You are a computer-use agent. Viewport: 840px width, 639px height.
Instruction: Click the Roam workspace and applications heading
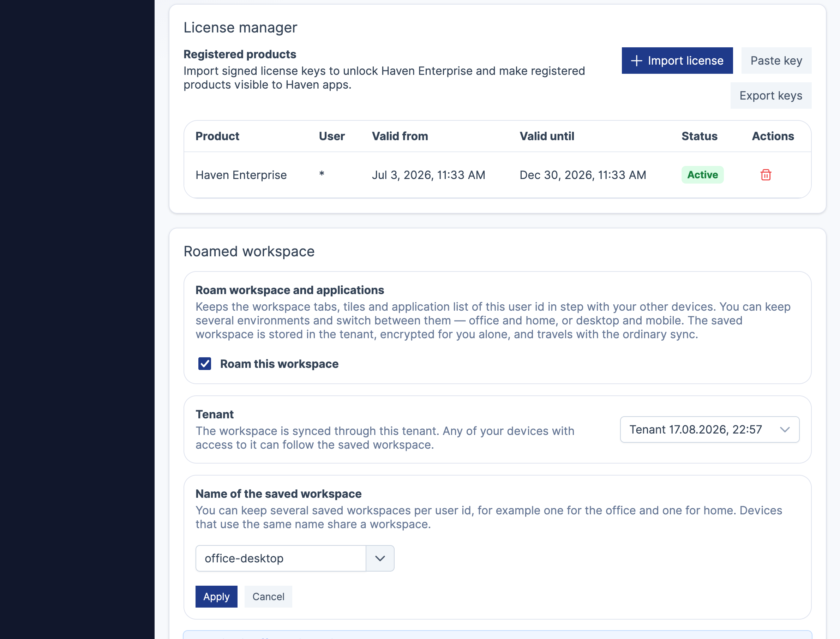(290, 290)
